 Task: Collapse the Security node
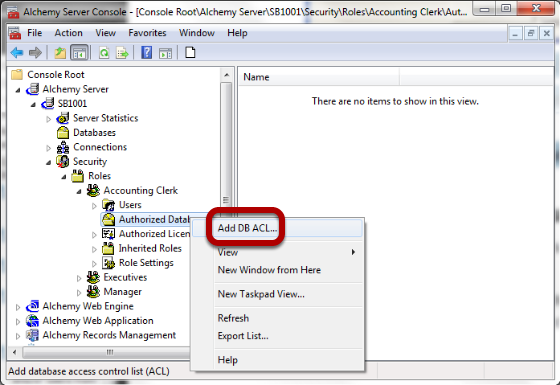pos(49,162)
